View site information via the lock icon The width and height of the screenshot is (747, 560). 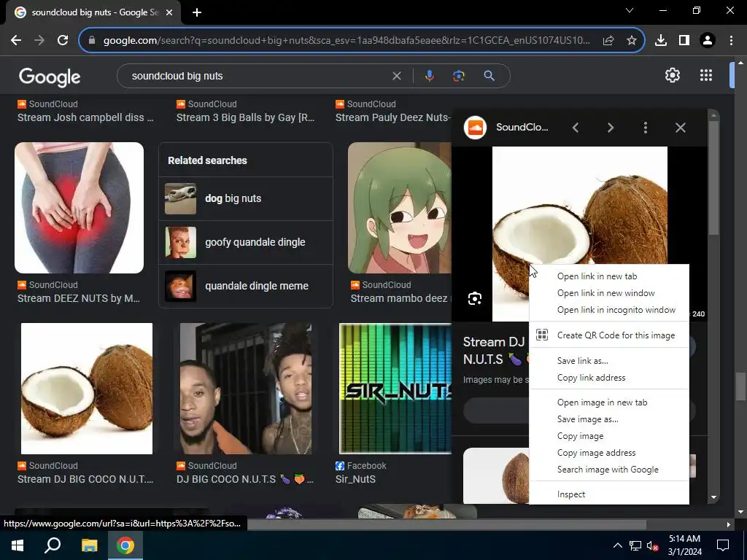coord(92,41)
